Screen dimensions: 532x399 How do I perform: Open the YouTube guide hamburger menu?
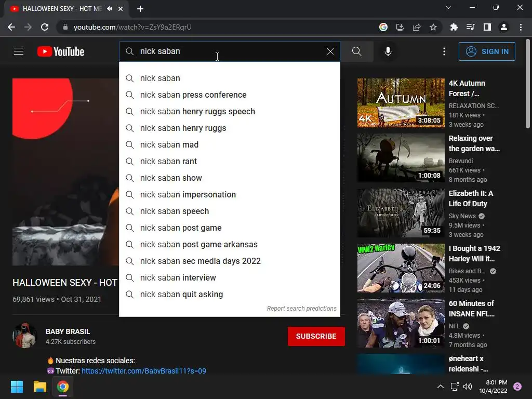click(19, 51)
